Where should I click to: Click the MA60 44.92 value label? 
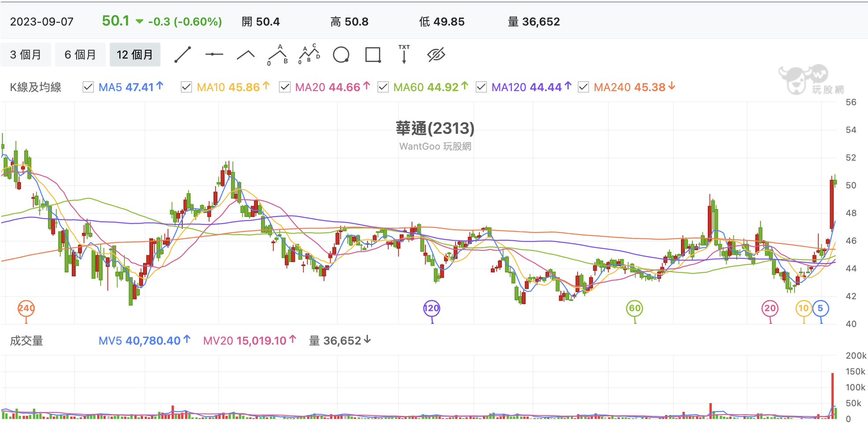click(431, 87)
